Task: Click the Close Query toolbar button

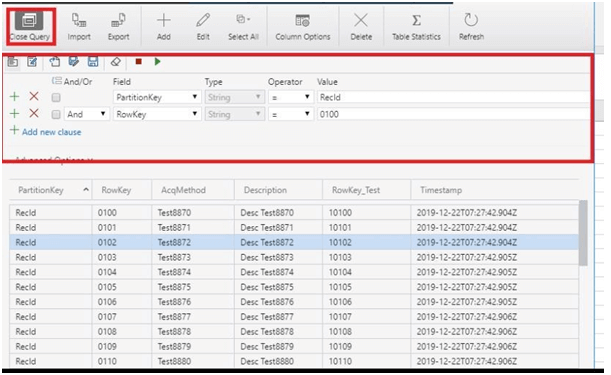Action: [30, 27]
